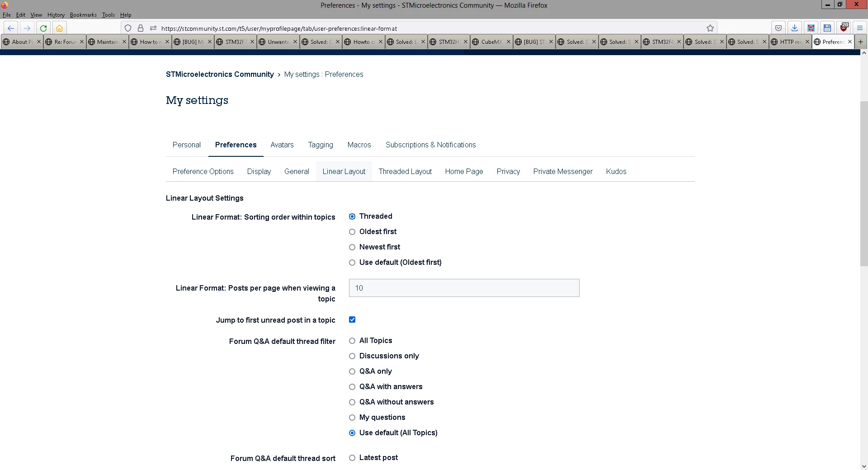The width and height of the screenshot is (868, 470).
Task: Open the Privacy sub-tab
Action: pyautogui.click(x=508, y=171)
